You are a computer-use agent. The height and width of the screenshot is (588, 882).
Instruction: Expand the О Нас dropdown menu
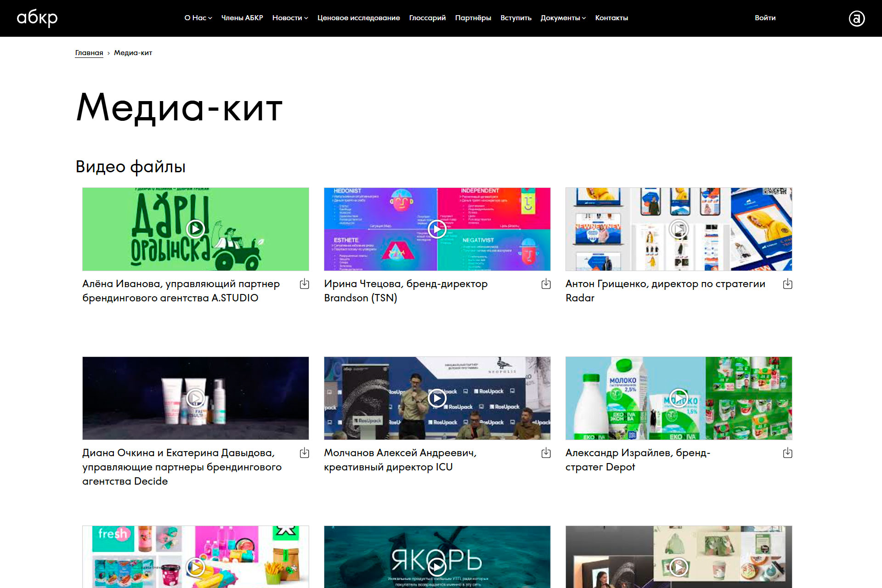point(198,18)
